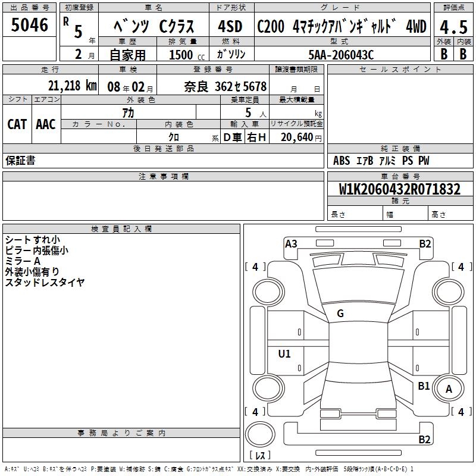The width and height of the screenshot is (476, 476).
Task: Click the スタッドレスタイヤ inspector note
Action: pyautogui.click(x=45, y=282)
